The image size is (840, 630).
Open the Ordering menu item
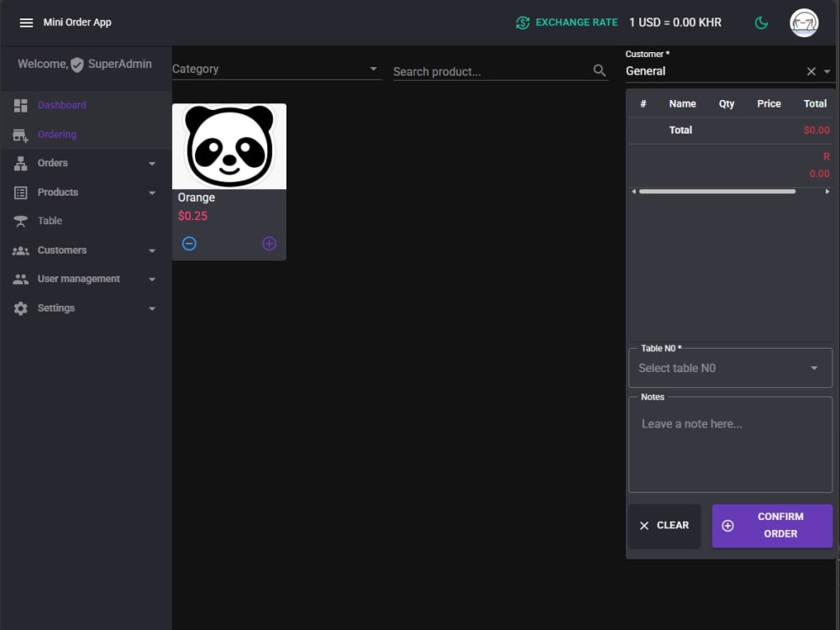pyautogui.click(x=86, y=134)
